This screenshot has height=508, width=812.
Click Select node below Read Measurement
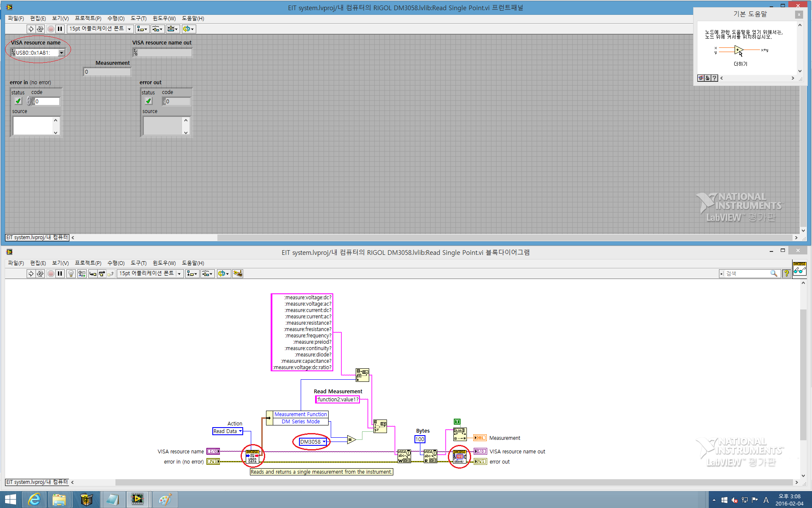380,426
